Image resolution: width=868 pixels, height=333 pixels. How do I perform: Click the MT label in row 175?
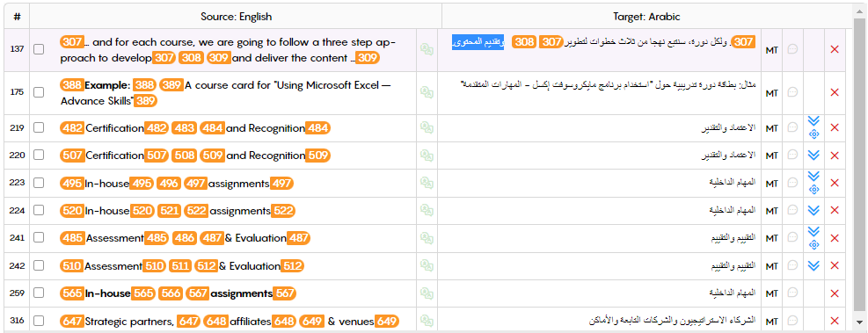point(771,93)
